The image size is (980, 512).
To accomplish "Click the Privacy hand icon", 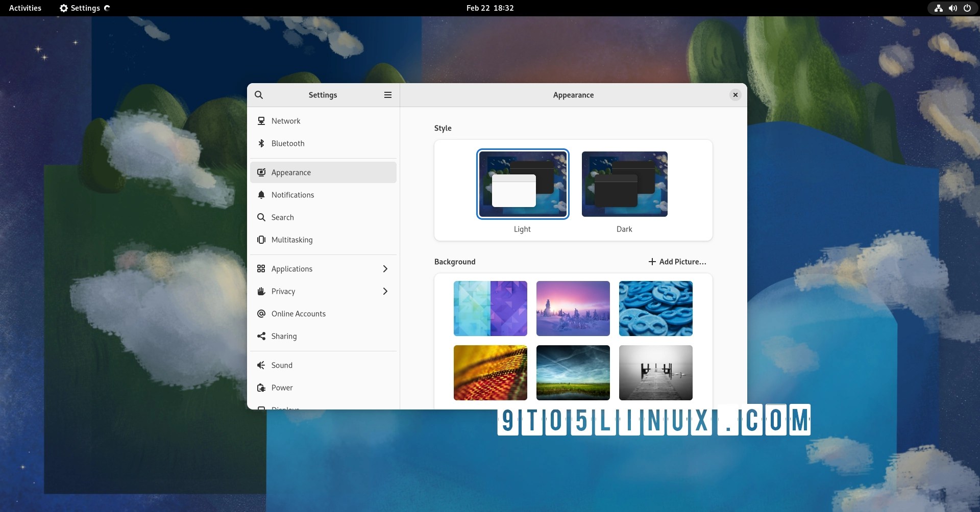I will tap(261, 291).
